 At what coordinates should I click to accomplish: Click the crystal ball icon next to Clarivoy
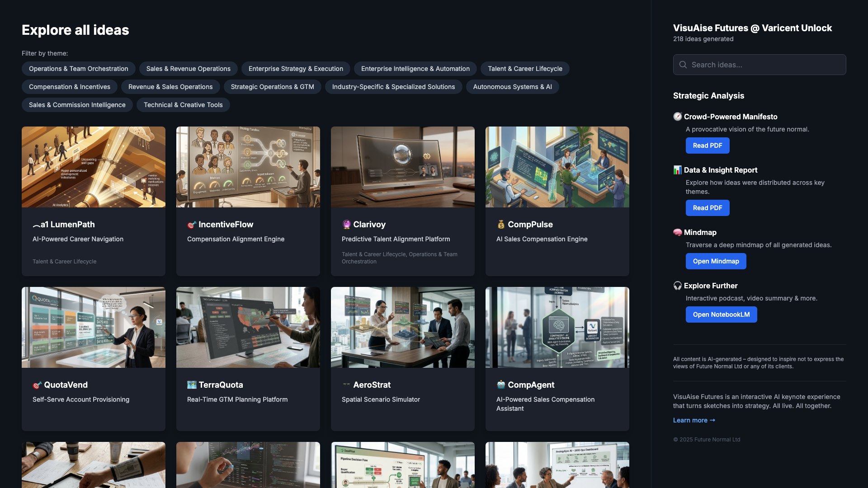click(346, 225)
